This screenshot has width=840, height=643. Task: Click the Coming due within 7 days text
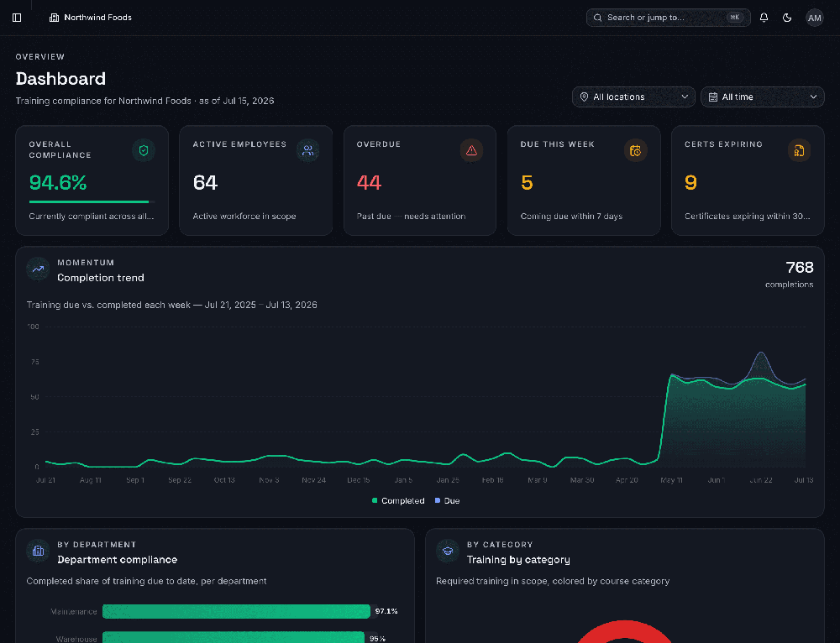571,217
